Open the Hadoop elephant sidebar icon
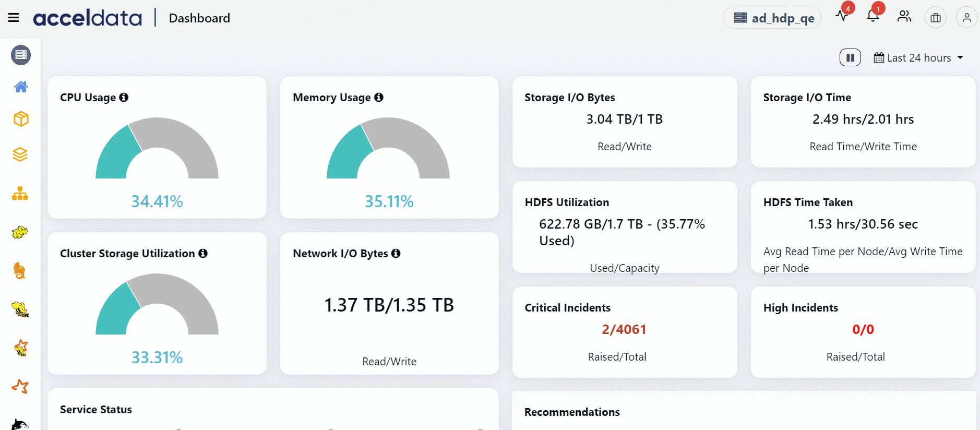This screenshot has width=980, height=430. [x=20, y=232]
